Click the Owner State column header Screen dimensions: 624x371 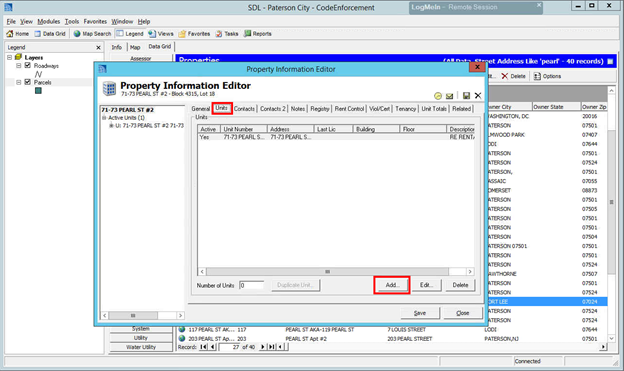click(x=556, y=107)
